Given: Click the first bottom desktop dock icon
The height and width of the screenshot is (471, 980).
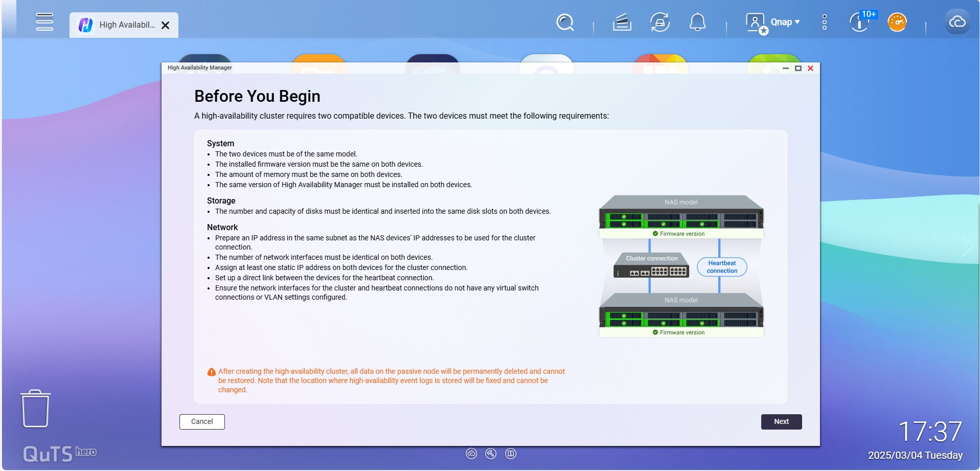Looking at the screenshot, I should [x=471, y=454].
